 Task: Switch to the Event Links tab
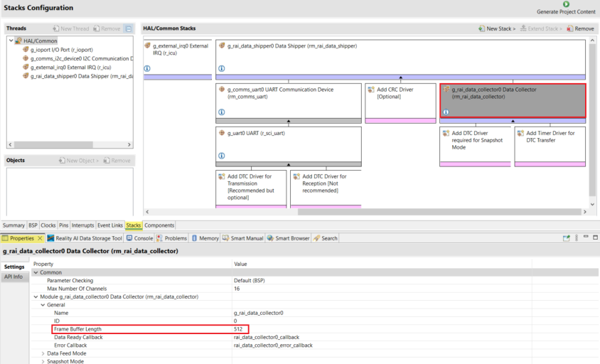pos(109,225)
